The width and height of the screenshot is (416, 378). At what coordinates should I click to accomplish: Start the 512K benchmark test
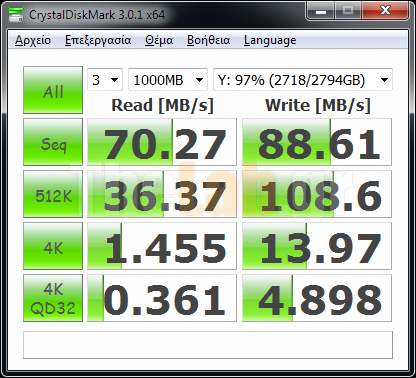pyautogui.click(x=53, y=194)
